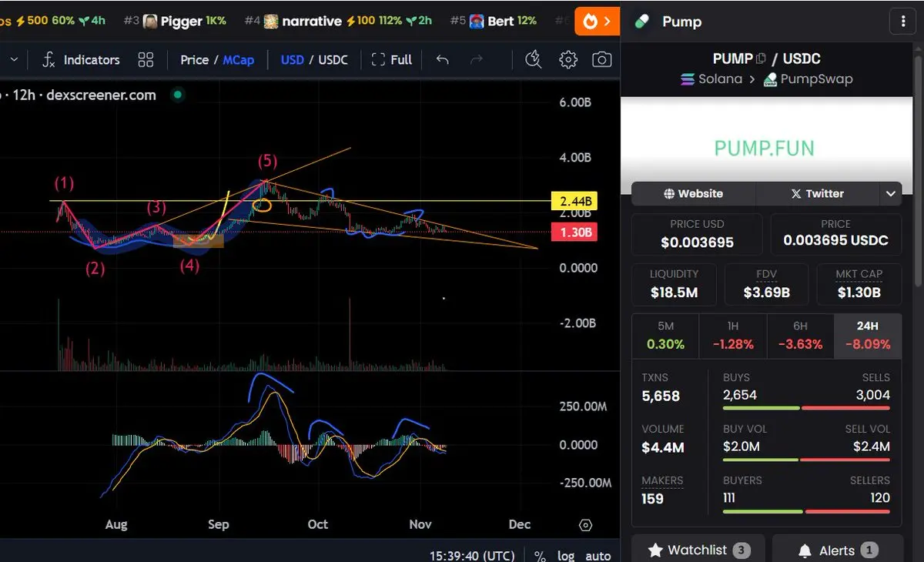Click the FDV $3.69B box
The height and width of the screenshot is (562, 924).
(766, 284)
